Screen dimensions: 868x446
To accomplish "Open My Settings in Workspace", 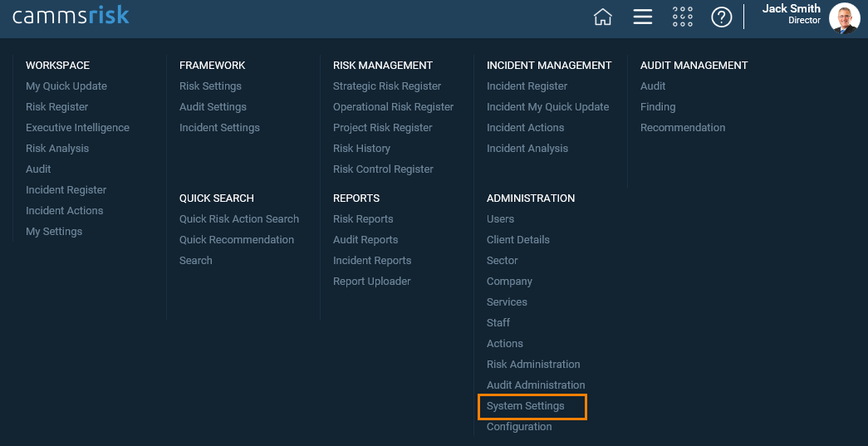I will point(54,231).
